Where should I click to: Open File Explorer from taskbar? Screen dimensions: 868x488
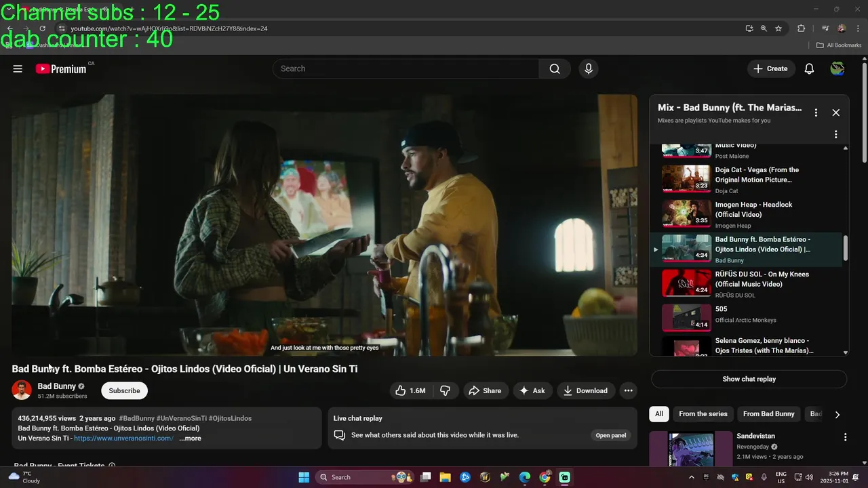446,477
